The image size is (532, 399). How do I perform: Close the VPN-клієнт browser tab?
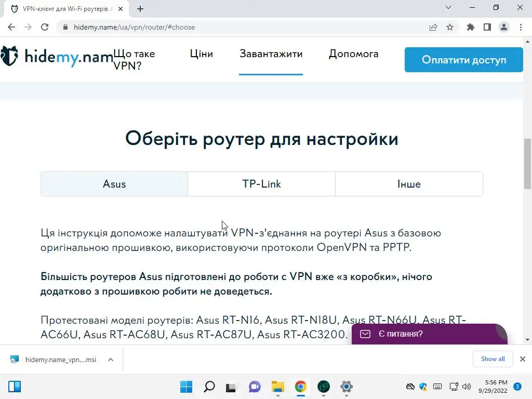tap(121, 9)
